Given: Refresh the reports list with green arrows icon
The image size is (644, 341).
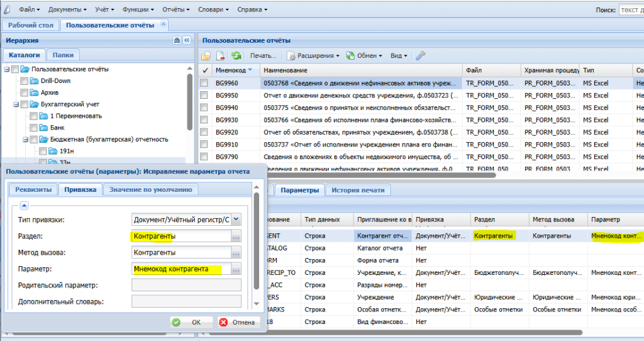Looking at the screenshot, I should 236,55.
